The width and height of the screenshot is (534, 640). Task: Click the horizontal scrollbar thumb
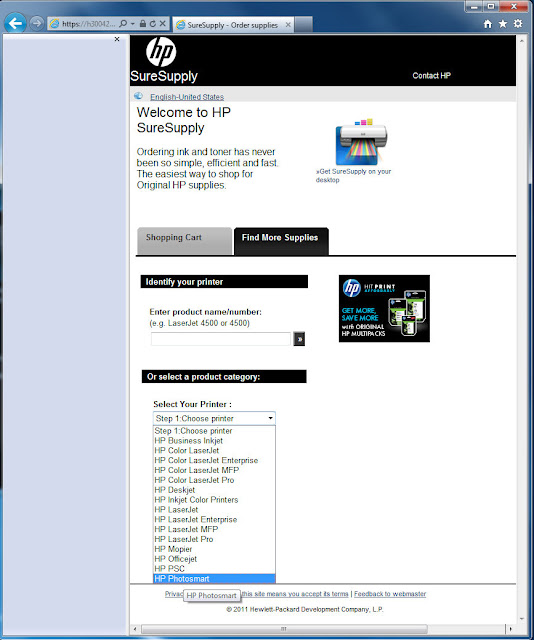[284, 629]
